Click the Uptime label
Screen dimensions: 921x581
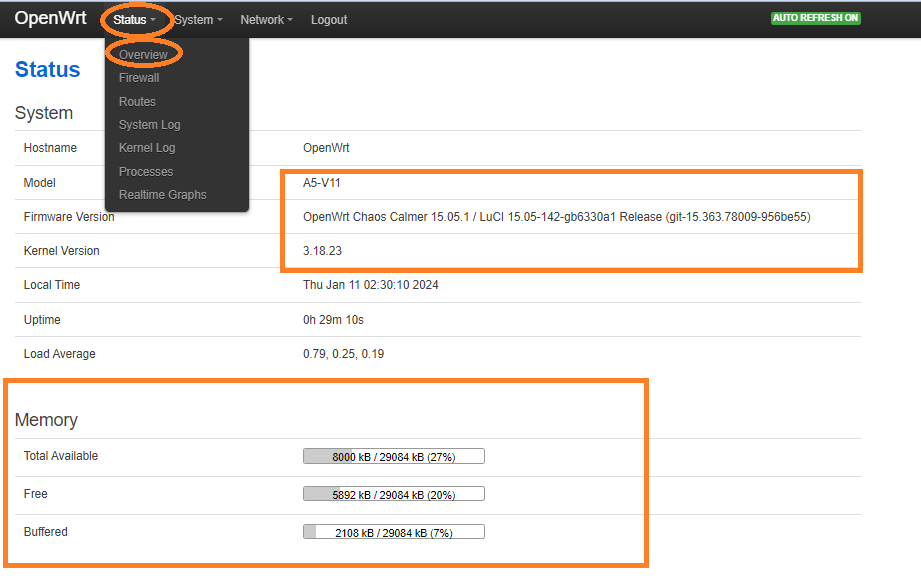[x=42, y=320]
